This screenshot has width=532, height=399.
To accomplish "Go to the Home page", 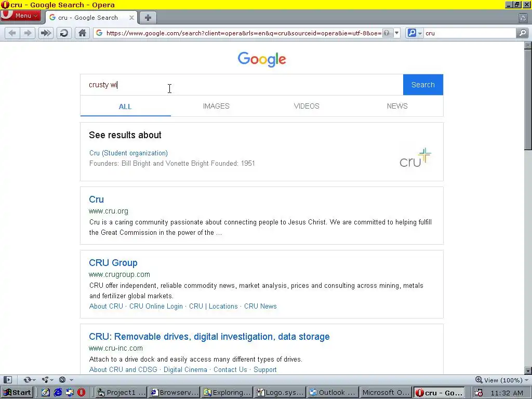I will (x=82, y=33).
